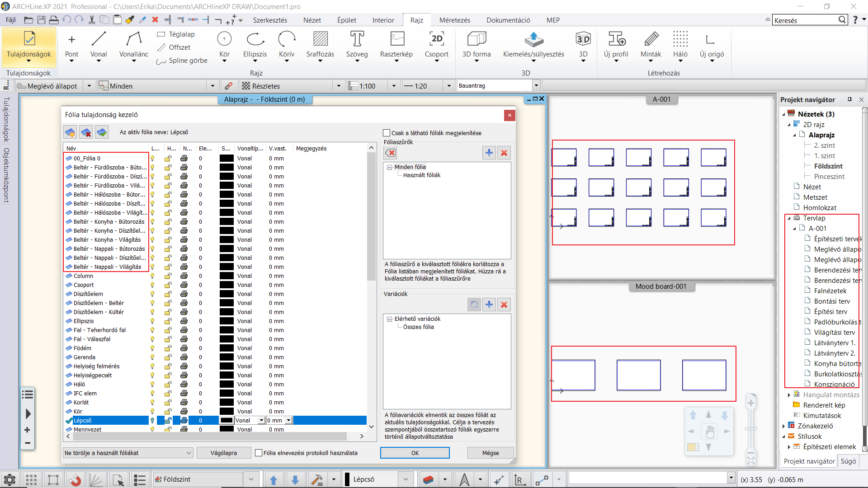Select Földszint in Projekt navigátor tree
The image size is (868, 488).
828,166
